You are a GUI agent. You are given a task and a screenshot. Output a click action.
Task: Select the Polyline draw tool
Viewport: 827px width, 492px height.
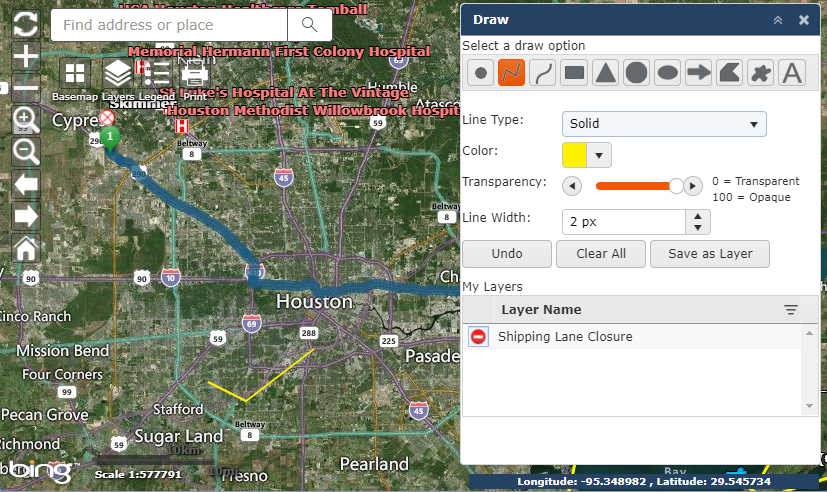[x=511, y=73]
